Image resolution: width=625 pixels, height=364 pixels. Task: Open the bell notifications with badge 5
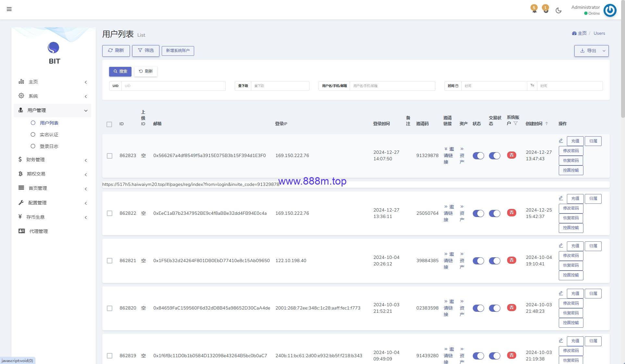(x=534, y=9)
